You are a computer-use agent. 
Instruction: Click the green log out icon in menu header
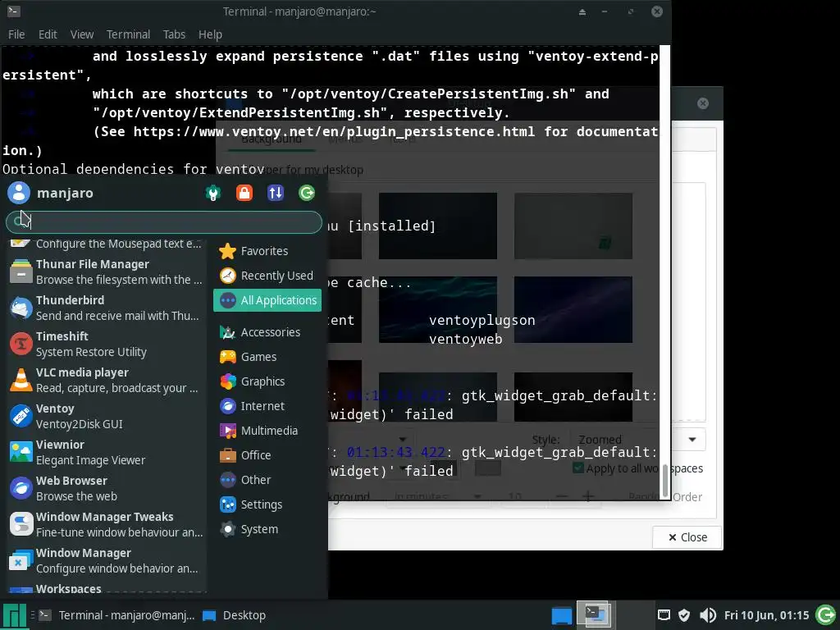click(x=307, y=193)
